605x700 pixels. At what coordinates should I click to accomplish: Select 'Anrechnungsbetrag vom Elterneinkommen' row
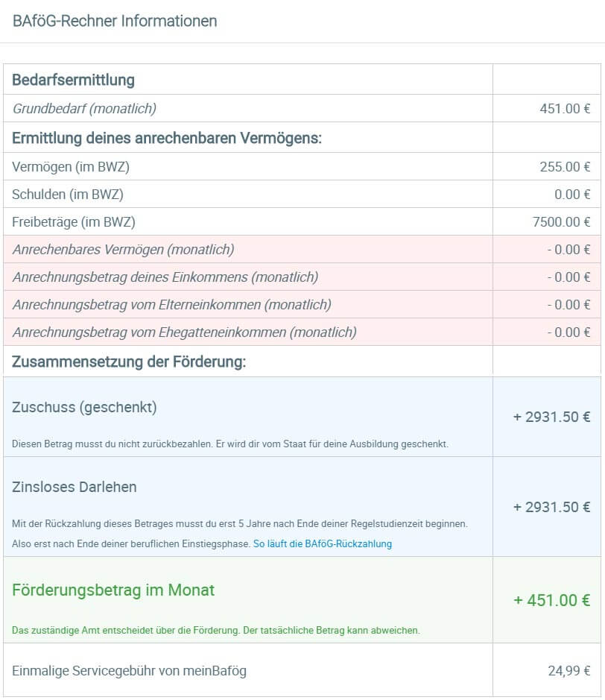[171, 305]
